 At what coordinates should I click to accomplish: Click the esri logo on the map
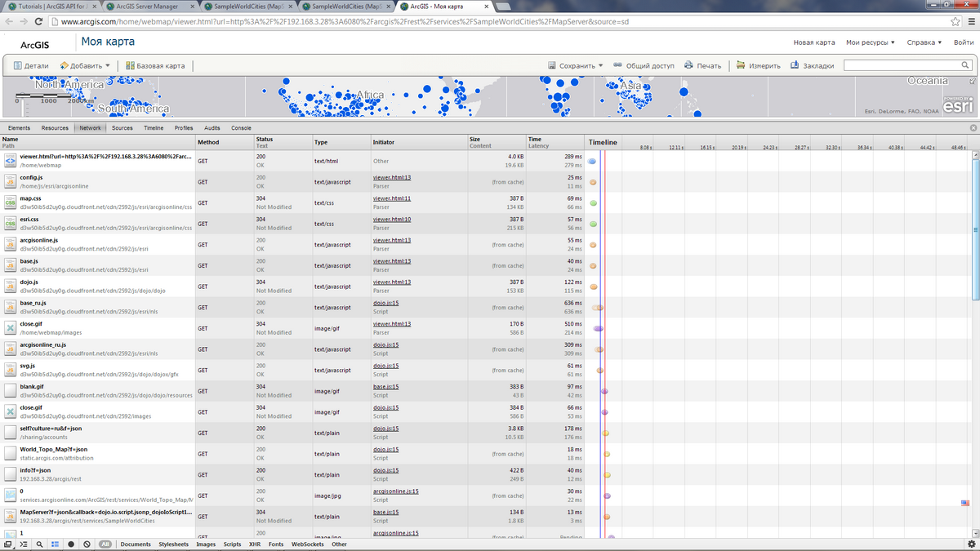point(957,107)
